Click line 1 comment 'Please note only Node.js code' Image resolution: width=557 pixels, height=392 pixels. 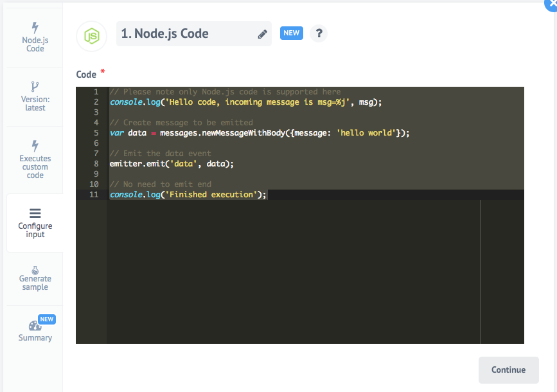point(225,92)
